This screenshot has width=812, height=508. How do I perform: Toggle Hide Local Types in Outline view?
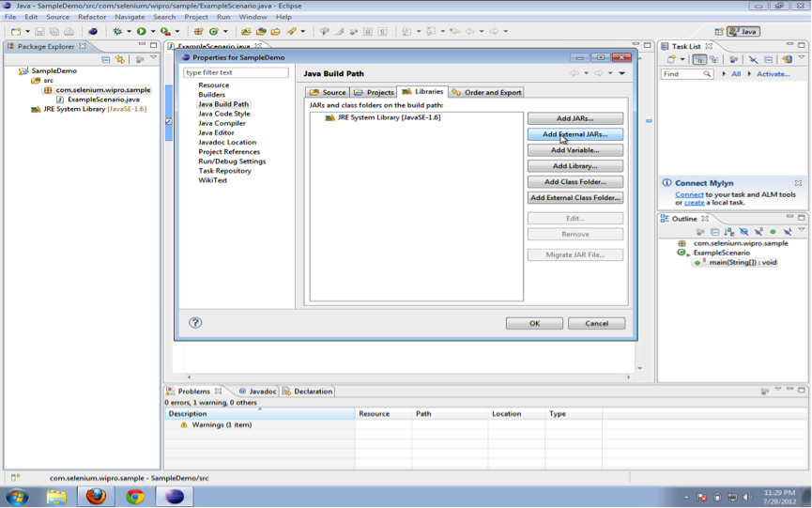pos(788,231)
